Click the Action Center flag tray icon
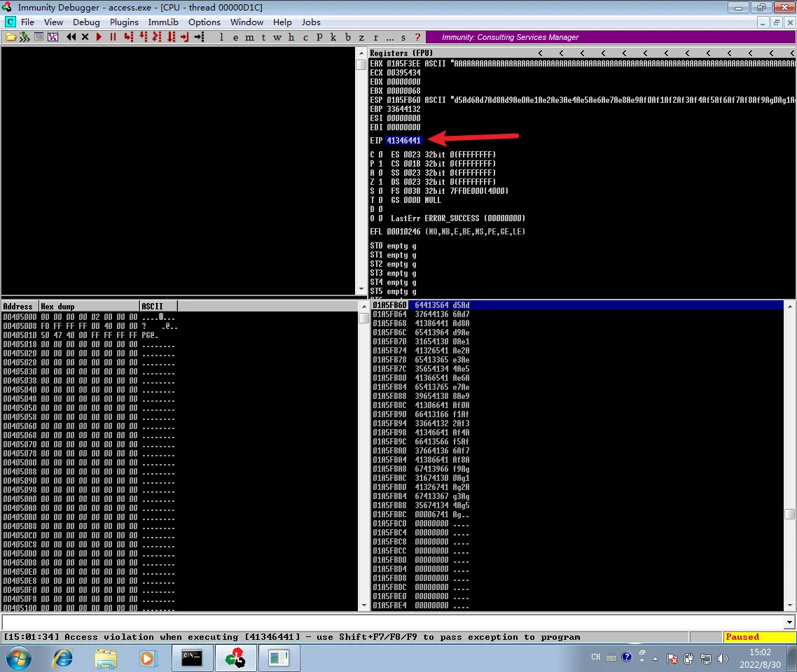This screenshot has width=797, height=672. pos(672,659)
